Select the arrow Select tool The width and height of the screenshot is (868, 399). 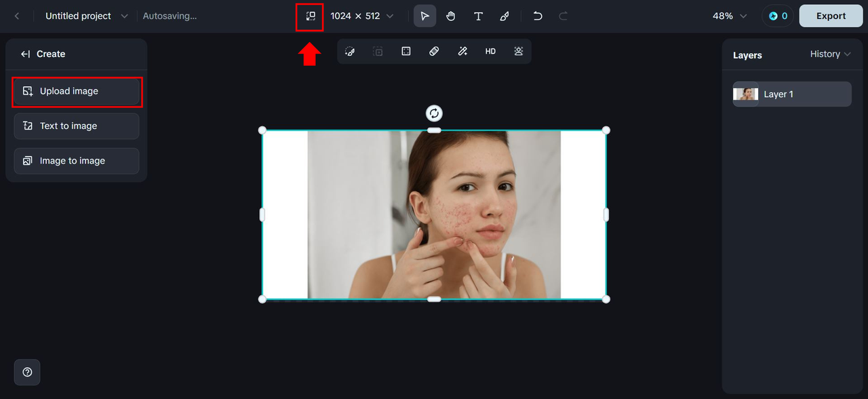[x=425, y=16]
